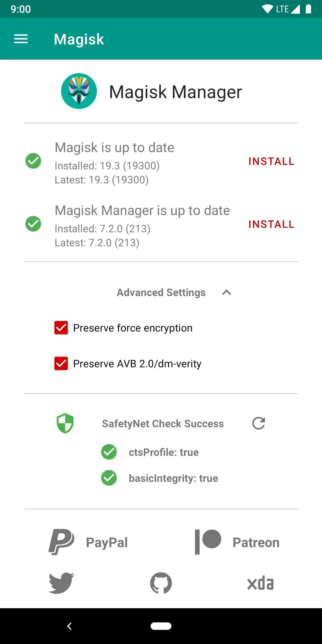Tap the Magisk title in the app bar
The height and width of the screenshot is (644, 322).
point(79,39)
